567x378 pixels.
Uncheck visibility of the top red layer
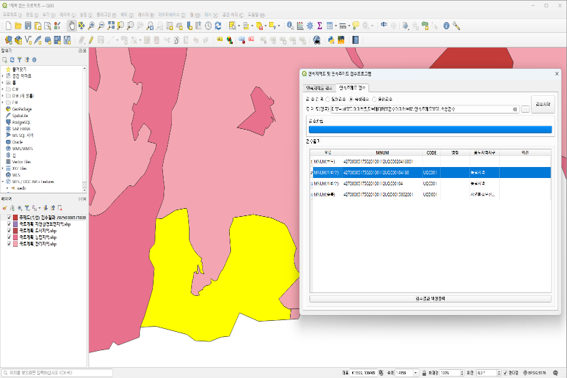coord(9,217)
